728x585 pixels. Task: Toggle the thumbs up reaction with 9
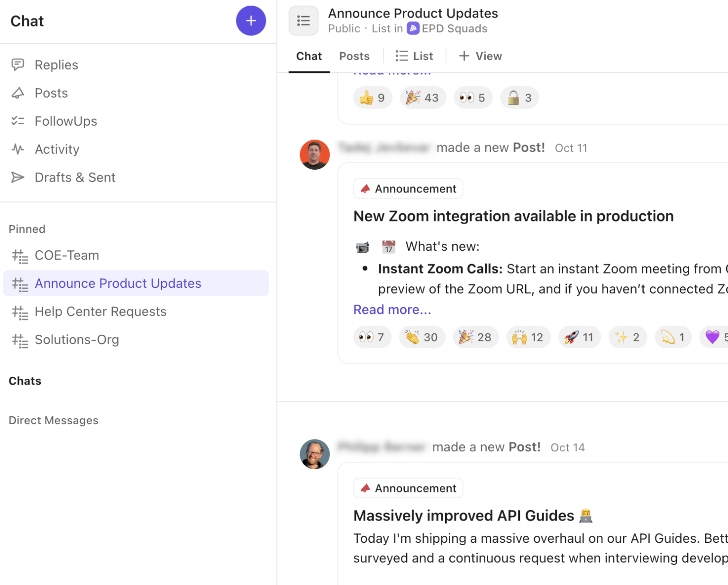pos(373,98)
